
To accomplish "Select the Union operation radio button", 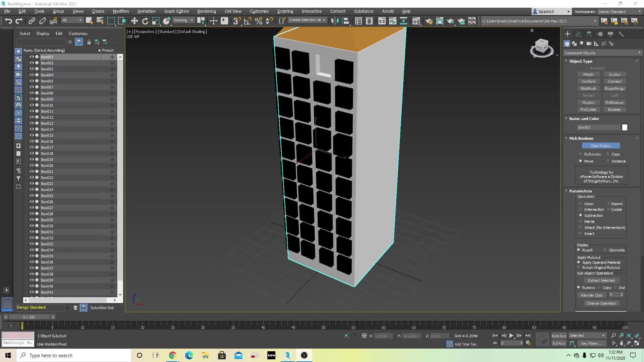I will [581, 204].
